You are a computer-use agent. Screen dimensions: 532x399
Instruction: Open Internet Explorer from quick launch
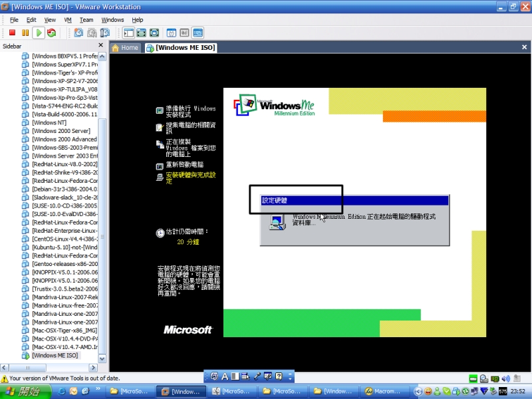[62, 391]
